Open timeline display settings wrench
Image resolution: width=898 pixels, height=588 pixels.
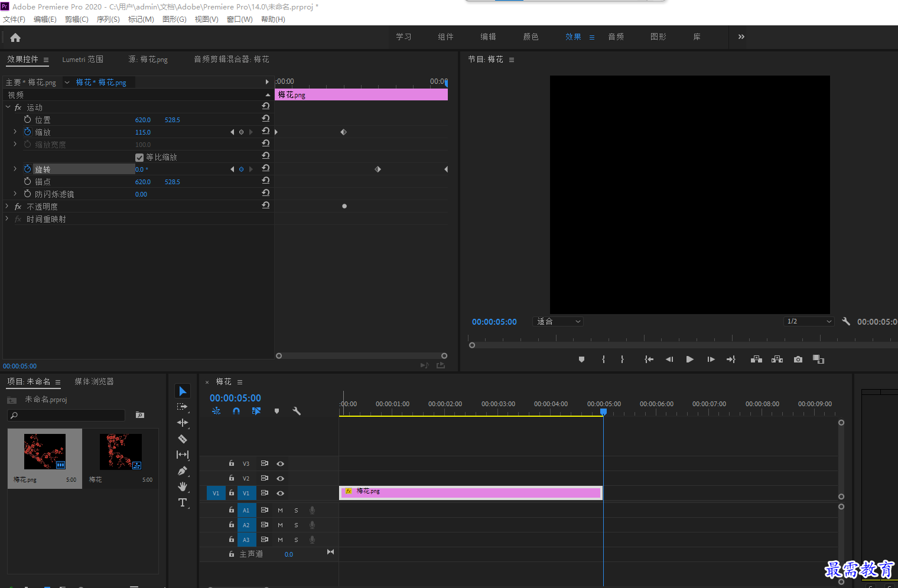[x=297, y=411]
